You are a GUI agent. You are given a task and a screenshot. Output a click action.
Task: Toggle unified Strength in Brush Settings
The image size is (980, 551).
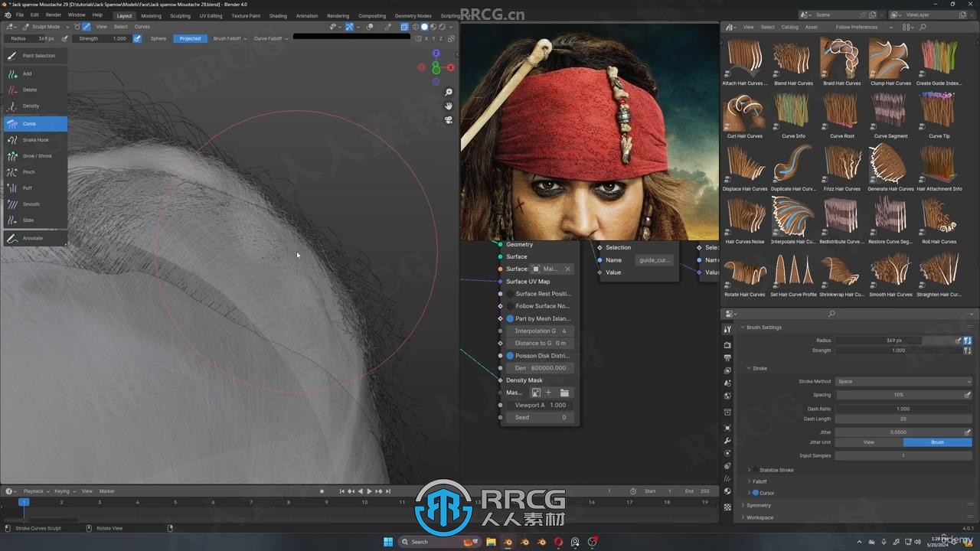click(968, 350)
